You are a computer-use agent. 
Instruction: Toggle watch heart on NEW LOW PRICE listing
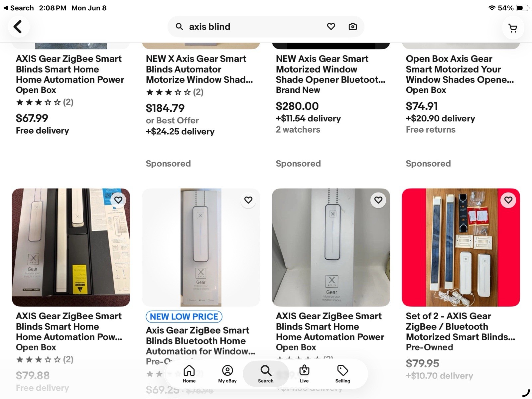[x=248, y=200]
